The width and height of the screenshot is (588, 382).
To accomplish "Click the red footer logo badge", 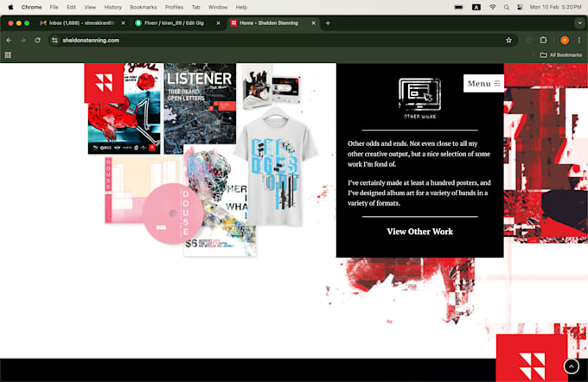I will pyautogui.click(x=532, y=358).
